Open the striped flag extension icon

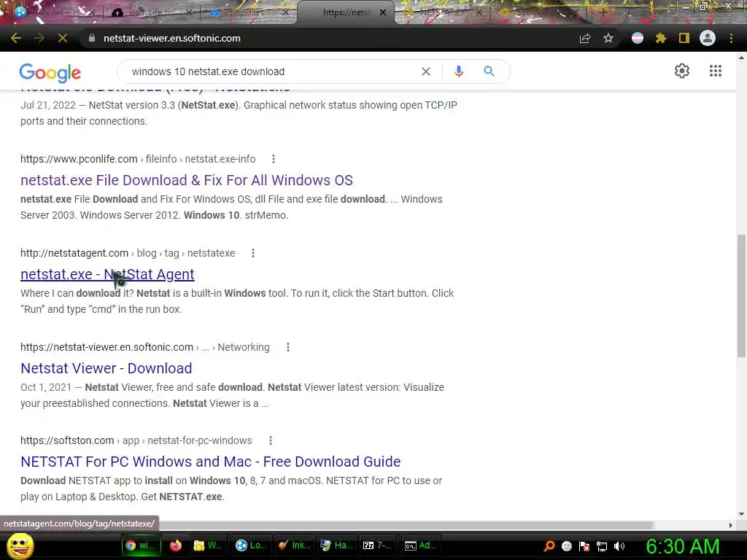tap(638, 38)
